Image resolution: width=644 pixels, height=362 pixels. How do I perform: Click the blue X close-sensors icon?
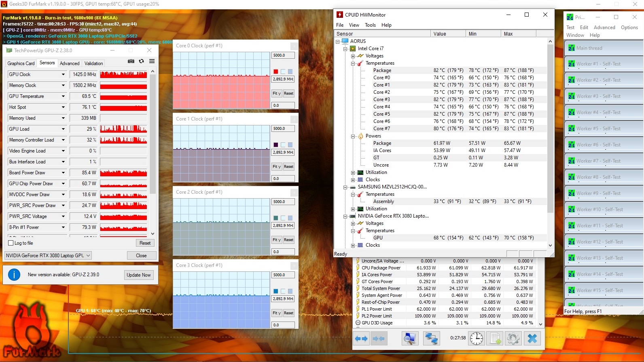pos(532,339)
